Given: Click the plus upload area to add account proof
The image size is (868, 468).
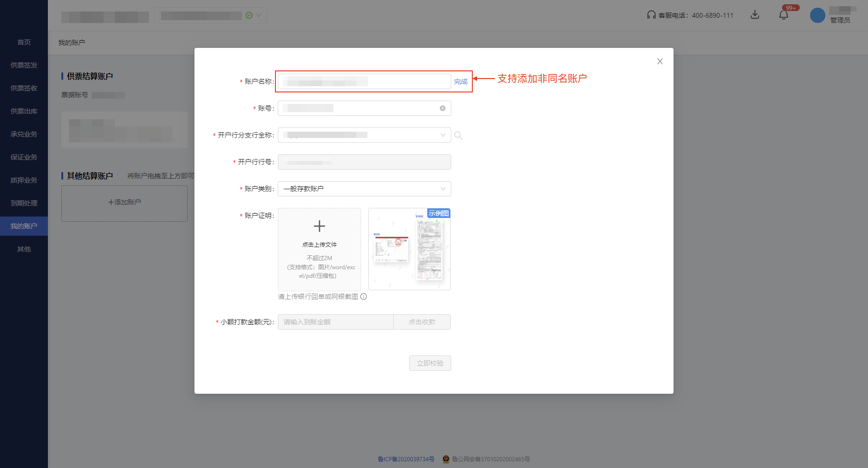Looking at the screenshot, I should click(319, 226).
